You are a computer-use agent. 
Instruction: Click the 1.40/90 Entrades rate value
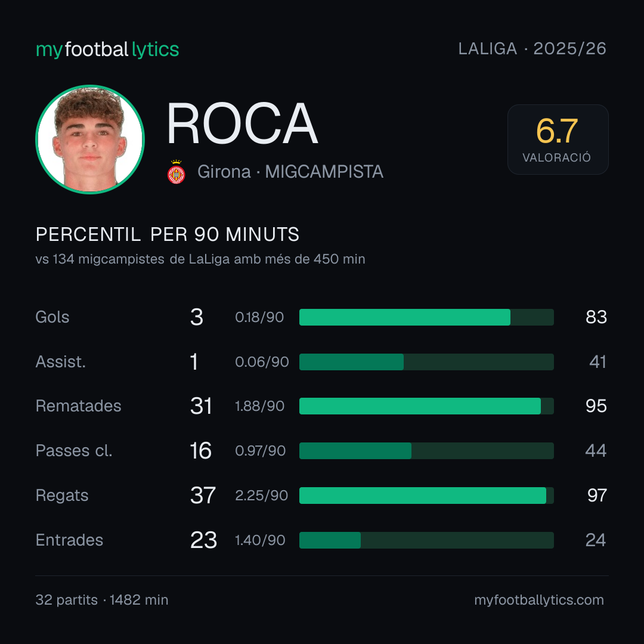coord(260,540)
